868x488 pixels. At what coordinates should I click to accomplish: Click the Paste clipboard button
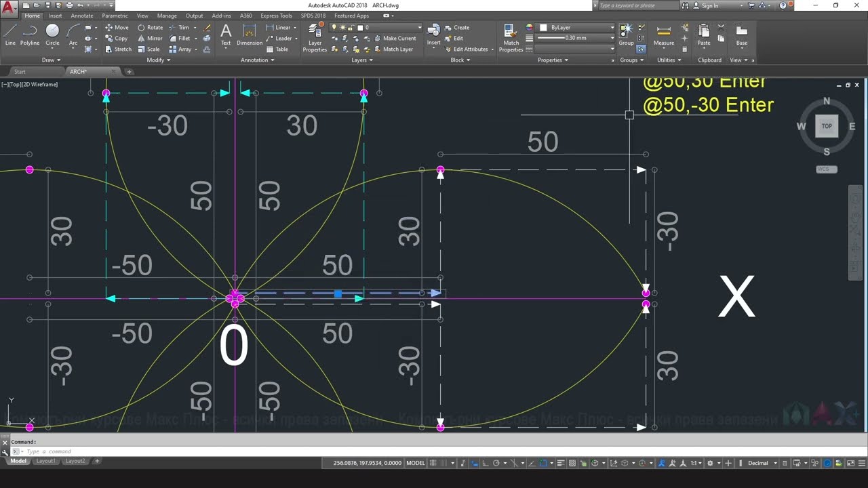[x=704, y=35]
